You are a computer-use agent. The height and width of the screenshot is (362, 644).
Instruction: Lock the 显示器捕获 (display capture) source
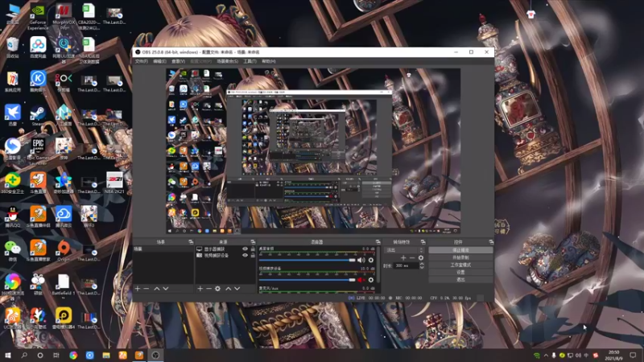click(253, 249)
